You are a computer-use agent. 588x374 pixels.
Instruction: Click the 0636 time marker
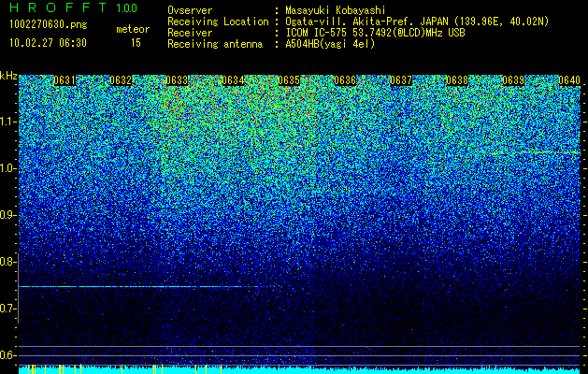click(x=345, y=80)
